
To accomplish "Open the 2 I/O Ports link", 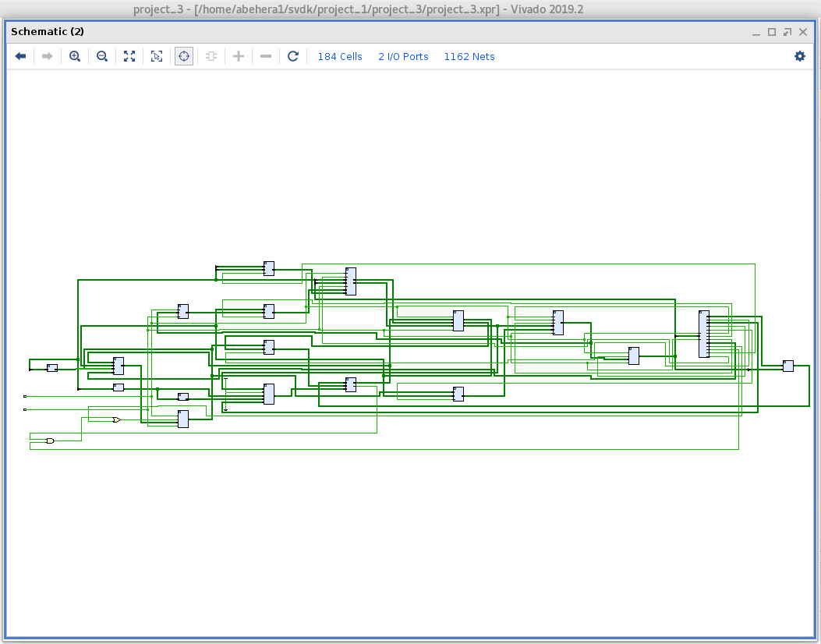I will coord(403,56).
